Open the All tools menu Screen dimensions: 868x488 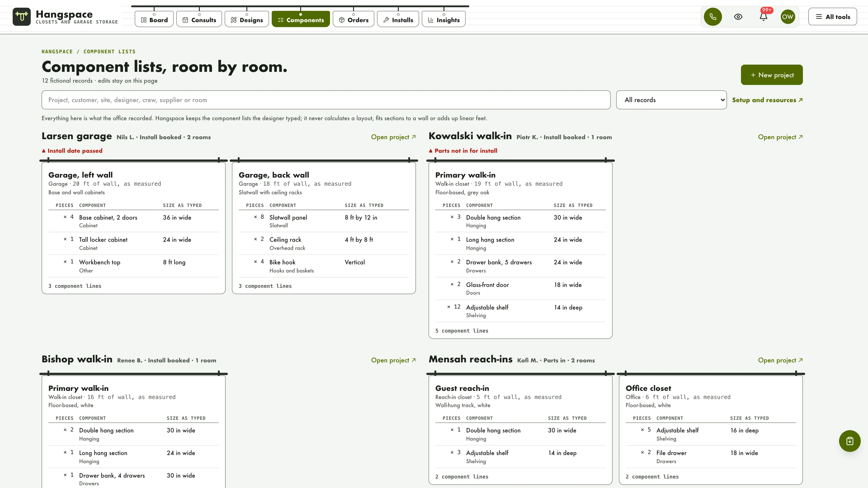tap(833, 16)
